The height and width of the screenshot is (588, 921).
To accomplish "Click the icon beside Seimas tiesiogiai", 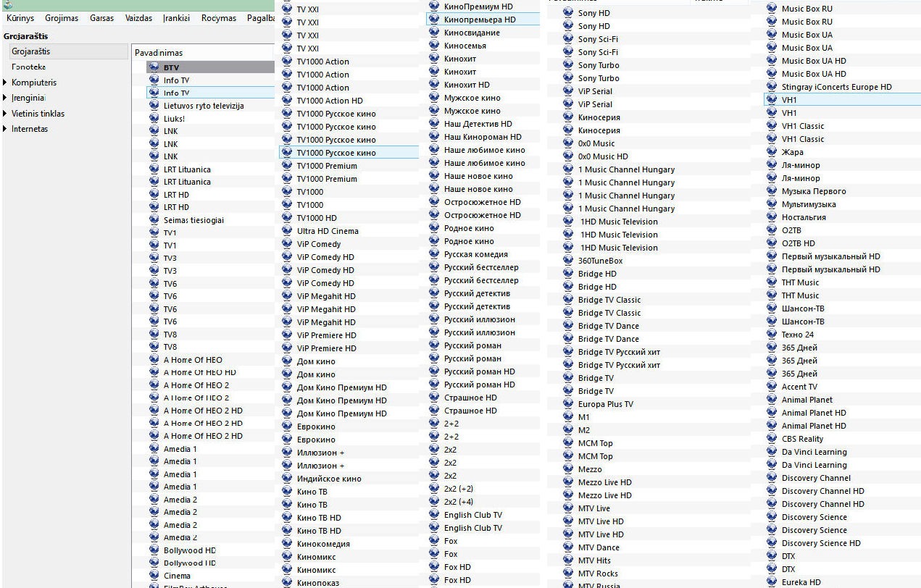I will (154, 220).
